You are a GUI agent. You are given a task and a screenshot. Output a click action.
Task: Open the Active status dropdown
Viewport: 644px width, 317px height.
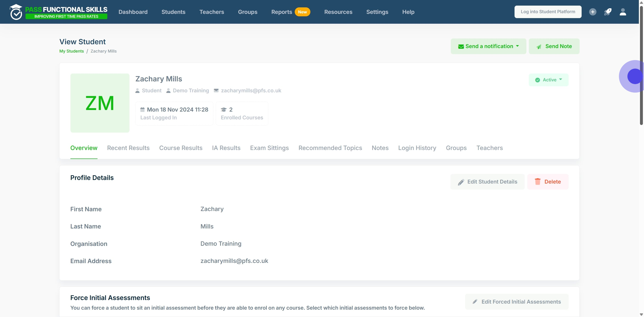549,80
